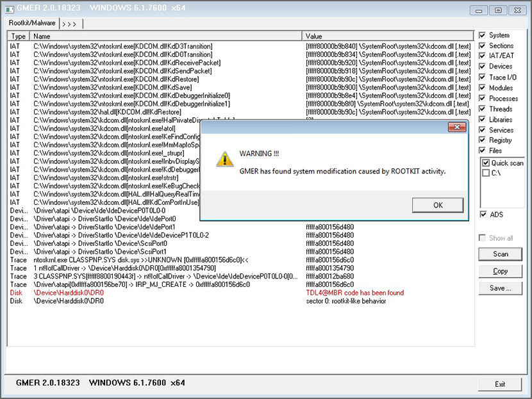Click the yellow warning triangle icon
The image size is (532, 399).
(x=224, y=159)
